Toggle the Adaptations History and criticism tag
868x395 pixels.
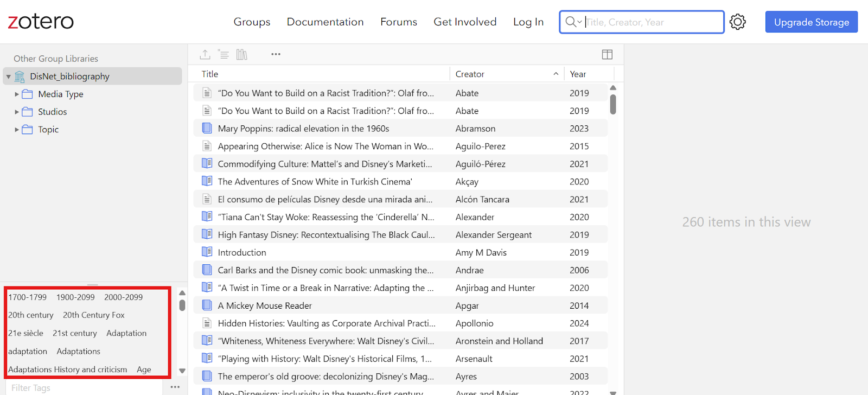pyautogui.click(x=67, y=369)
